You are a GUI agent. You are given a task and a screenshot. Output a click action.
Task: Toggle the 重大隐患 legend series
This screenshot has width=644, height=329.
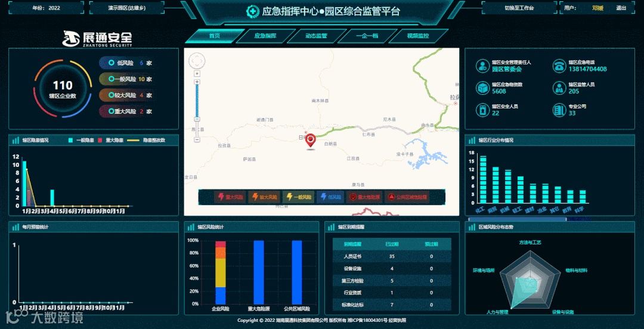[111, 141]
